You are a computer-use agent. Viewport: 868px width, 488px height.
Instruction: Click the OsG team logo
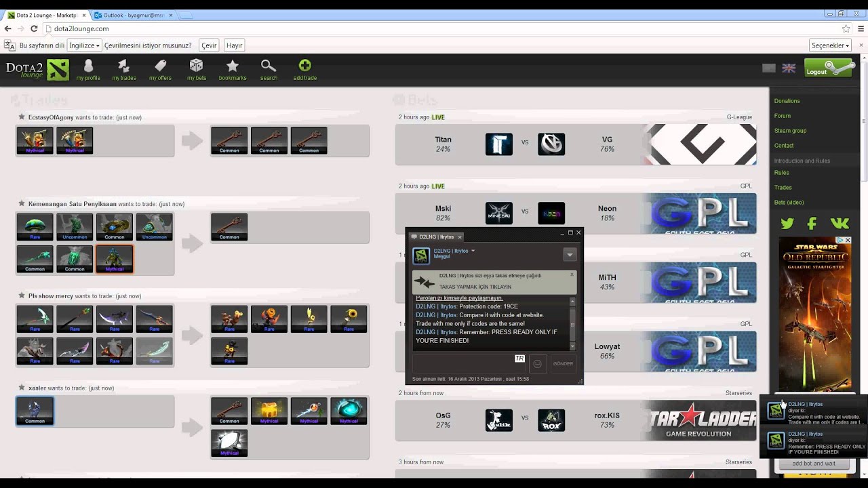coord(499,420)
